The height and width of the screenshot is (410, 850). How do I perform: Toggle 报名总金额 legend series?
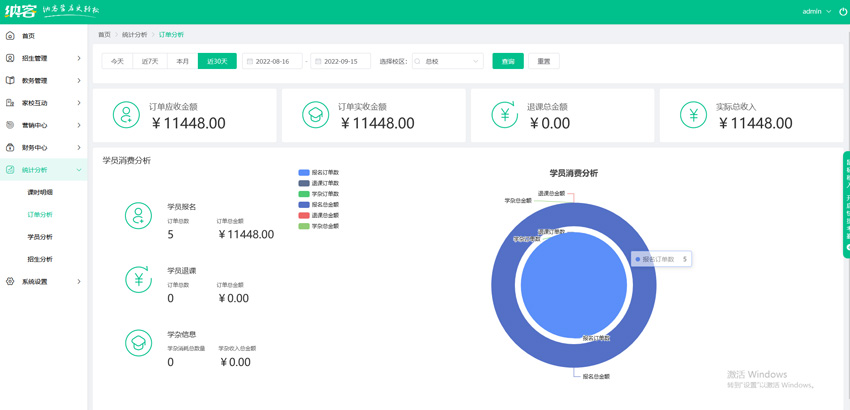tap(318, 204)
